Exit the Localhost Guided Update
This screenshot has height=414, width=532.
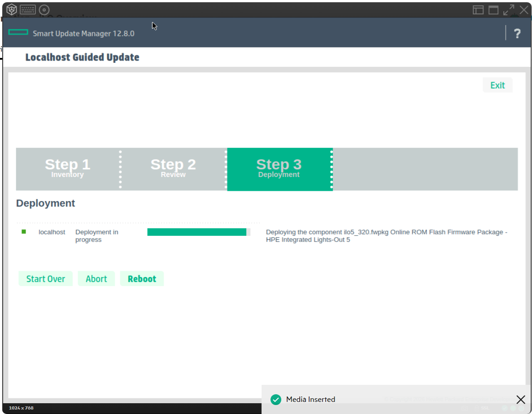497,85
